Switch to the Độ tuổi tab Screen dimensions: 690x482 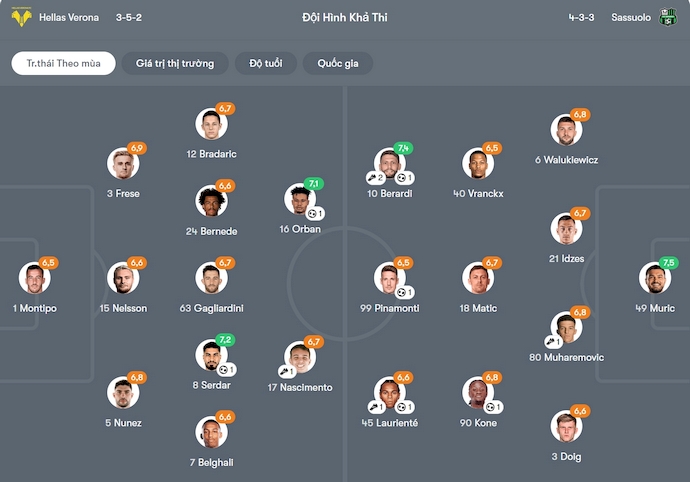[265, 63]
